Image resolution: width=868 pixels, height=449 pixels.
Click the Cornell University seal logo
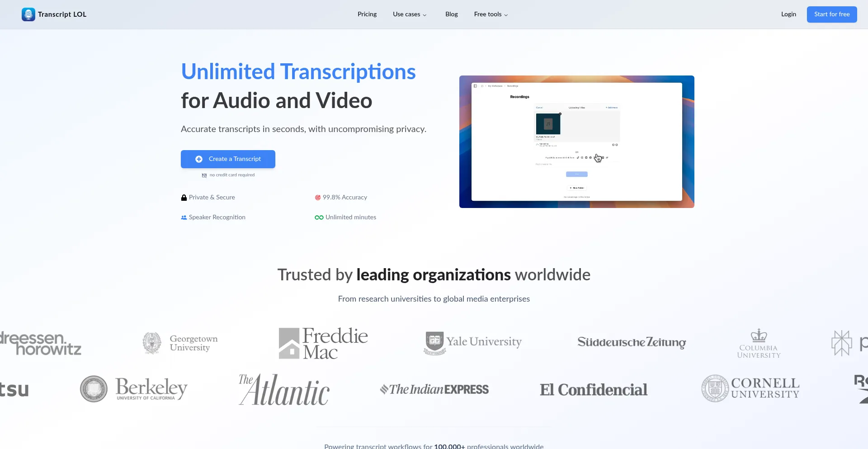coord(715,388)
